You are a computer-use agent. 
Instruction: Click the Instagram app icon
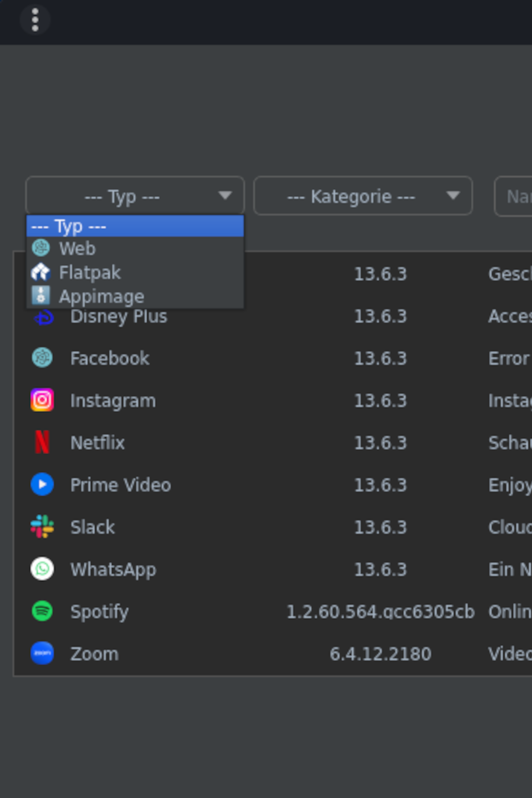pos(42,400)
